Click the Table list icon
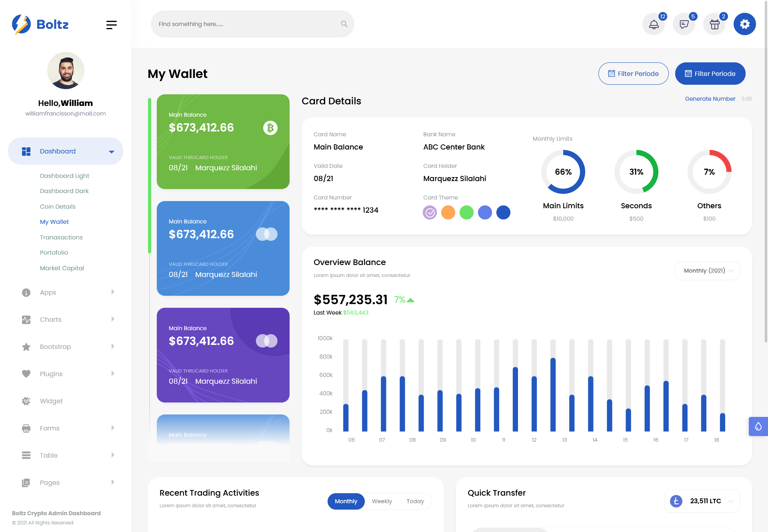This screenshot has width=768, height=532. click(x=26, y=456)
